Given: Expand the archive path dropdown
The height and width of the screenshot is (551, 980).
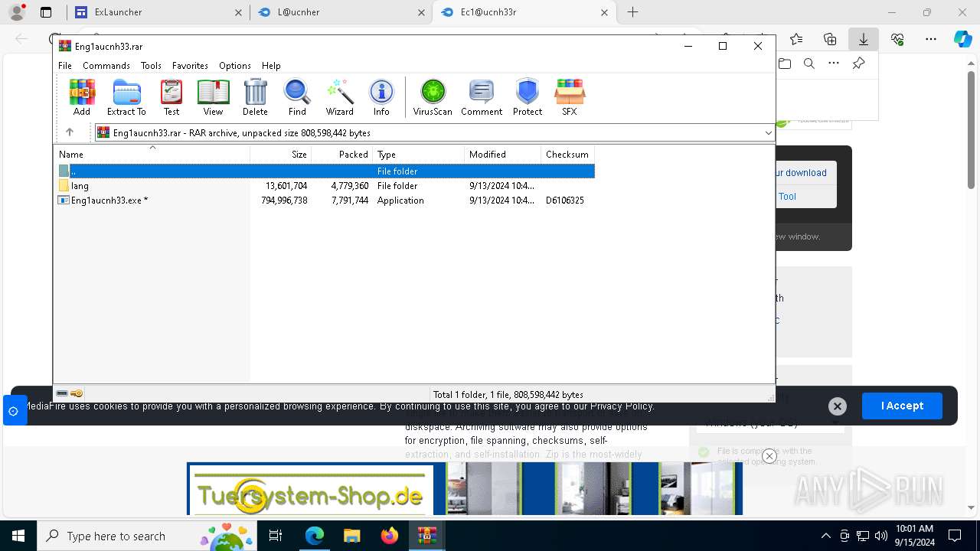Looking at the screenshot, I should 768,133.
